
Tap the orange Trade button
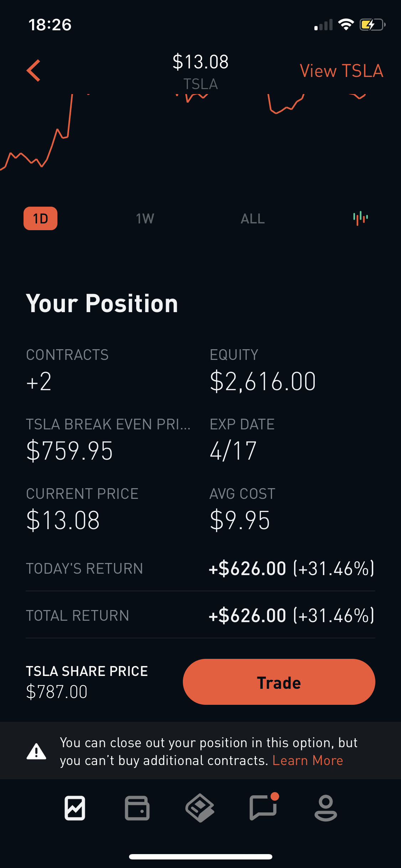click(x=279, y=682)
